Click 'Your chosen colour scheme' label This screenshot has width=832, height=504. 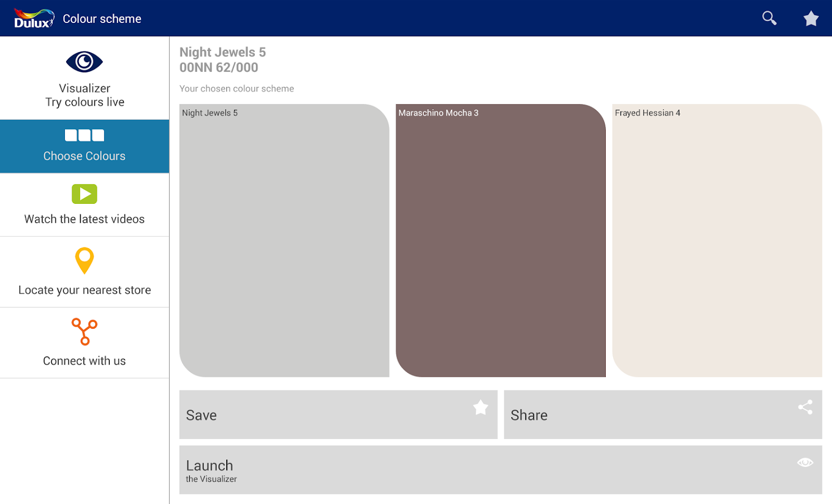[x=237, y=88]
